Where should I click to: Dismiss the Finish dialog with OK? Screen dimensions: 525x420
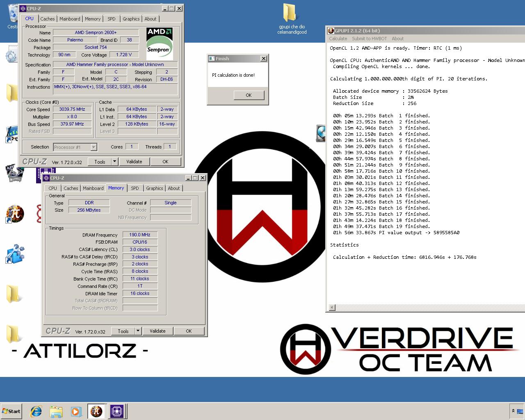tap(249, 95)
